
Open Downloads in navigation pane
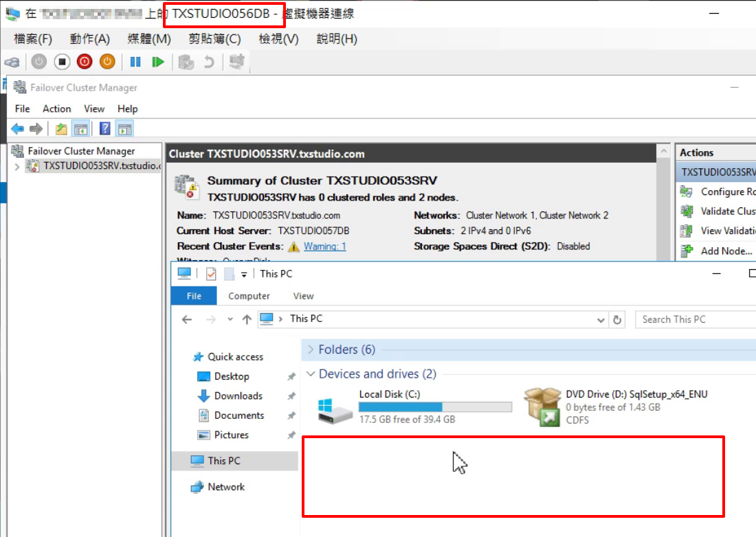(230, 396)
